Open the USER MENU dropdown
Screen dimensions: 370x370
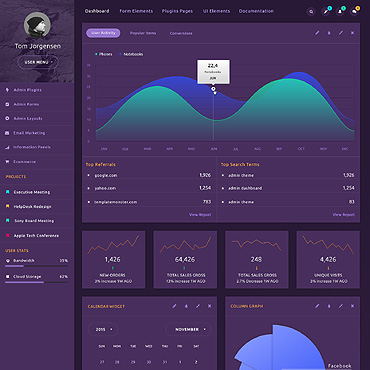coord(38,62)
